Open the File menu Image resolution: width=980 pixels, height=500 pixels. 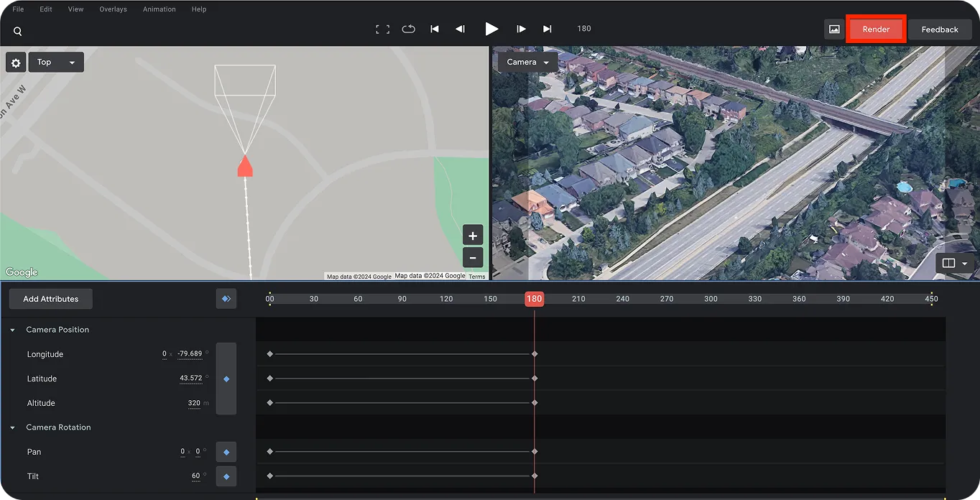click(x=18, y=9)
